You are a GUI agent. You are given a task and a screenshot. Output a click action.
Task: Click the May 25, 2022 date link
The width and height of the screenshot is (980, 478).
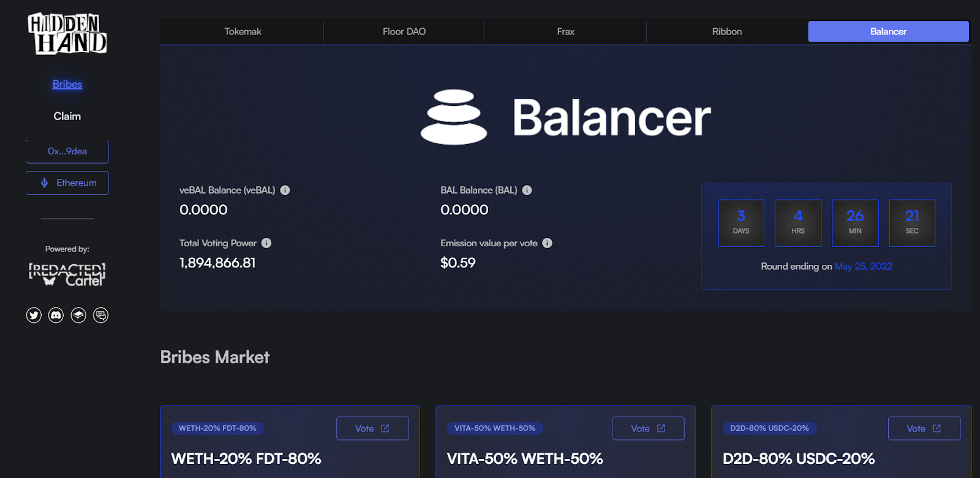coord(864,266)
